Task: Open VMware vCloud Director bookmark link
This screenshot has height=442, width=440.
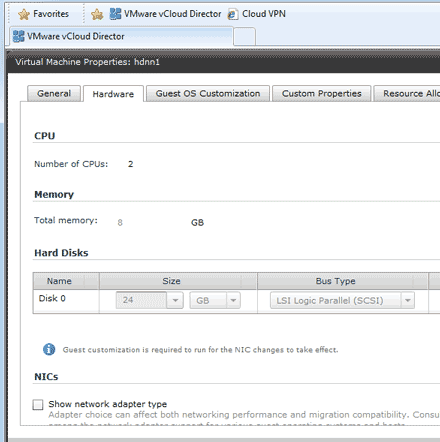Action: [x=166, y=14]
